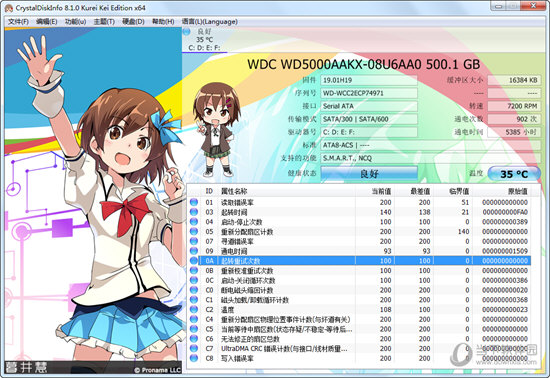This screenshot has height=378, width=550.
Task: Click the serial number field WD-WCC2ECP74971
Action: pos(369,93)
